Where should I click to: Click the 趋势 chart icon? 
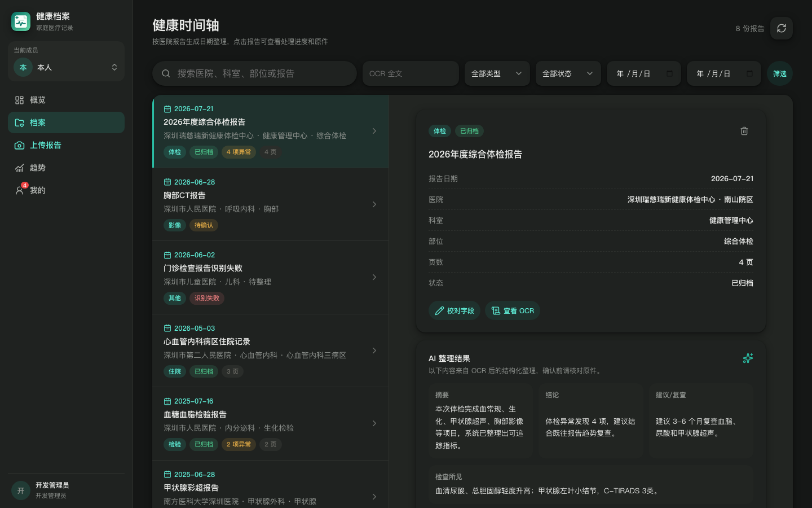click(x=19, y=168)
